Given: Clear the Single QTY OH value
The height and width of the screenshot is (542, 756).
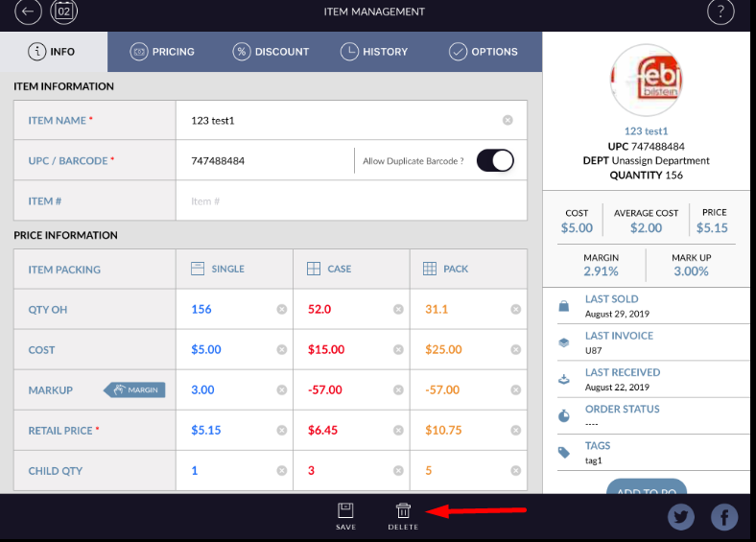Looking at the screenshot, I should 281,310.
